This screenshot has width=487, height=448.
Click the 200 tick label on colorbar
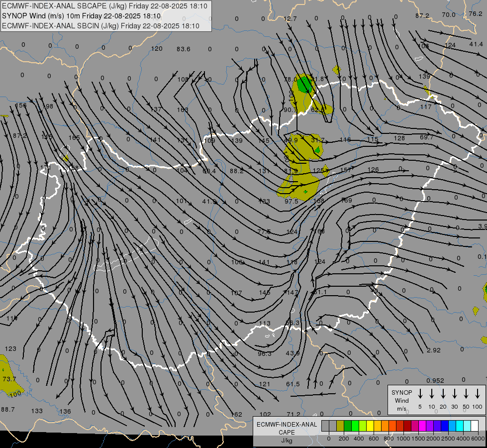(344, 439)
